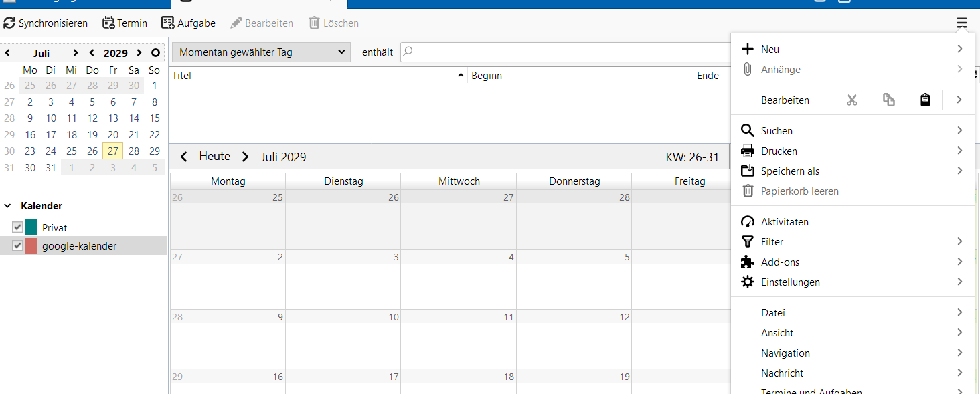This screenshot has height=394, width=980.
Task: Click the Heute button
Action: 214,157
